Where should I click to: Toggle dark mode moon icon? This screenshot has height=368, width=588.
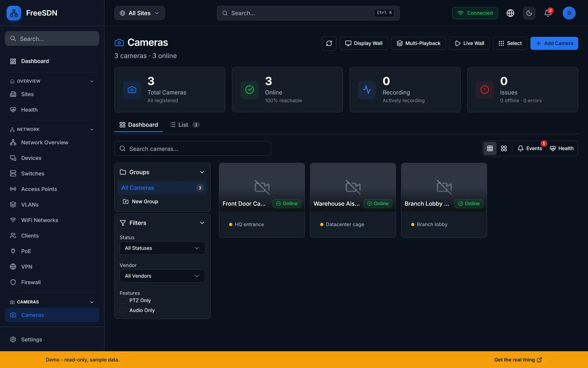[x=529, y=13]
